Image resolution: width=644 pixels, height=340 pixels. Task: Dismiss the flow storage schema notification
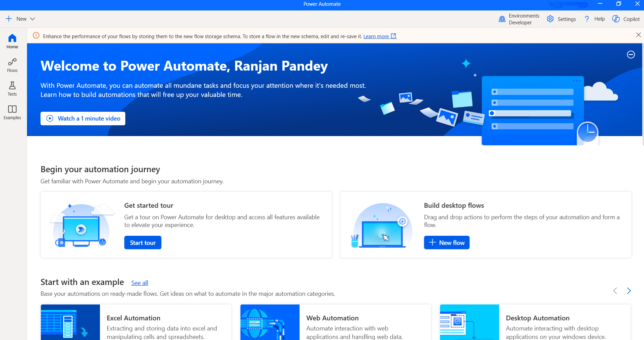[638, 35]
